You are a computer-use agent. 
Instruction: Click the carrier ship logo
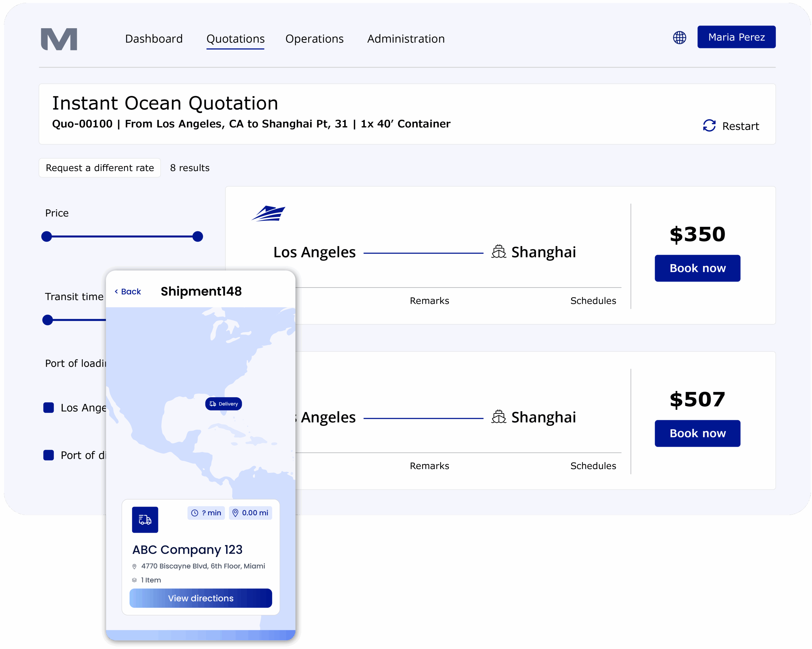click(269, 214)
